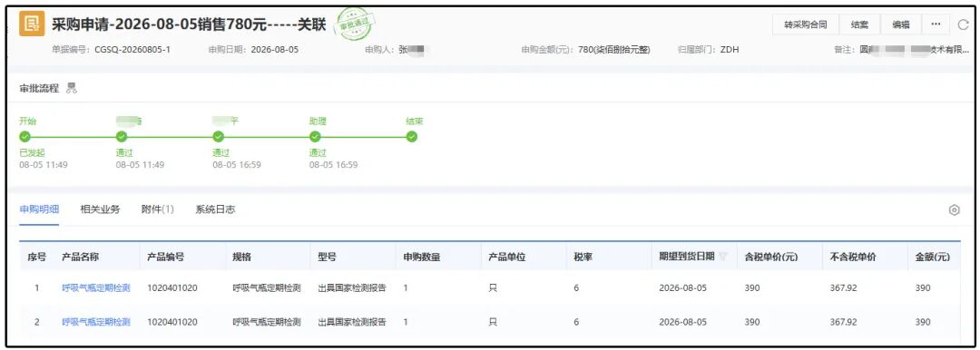Open table column settings gear icon

[x=954, y=210]
